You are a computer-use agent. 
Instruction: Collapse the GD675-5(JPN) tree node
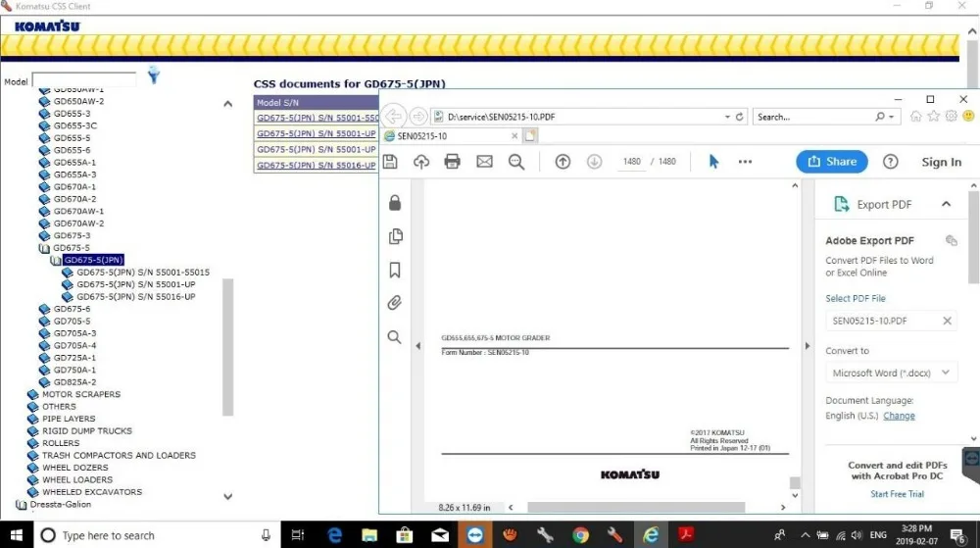pos(56,260)
